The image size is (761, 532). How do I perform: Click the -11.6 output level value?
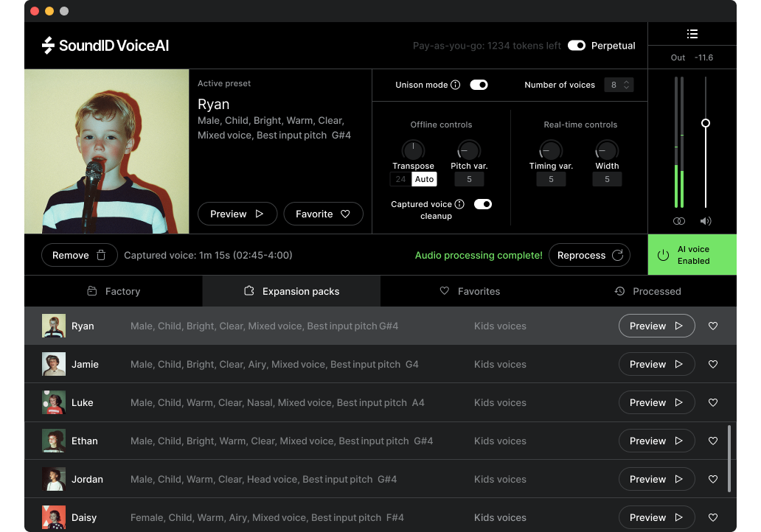pos(703,57)
